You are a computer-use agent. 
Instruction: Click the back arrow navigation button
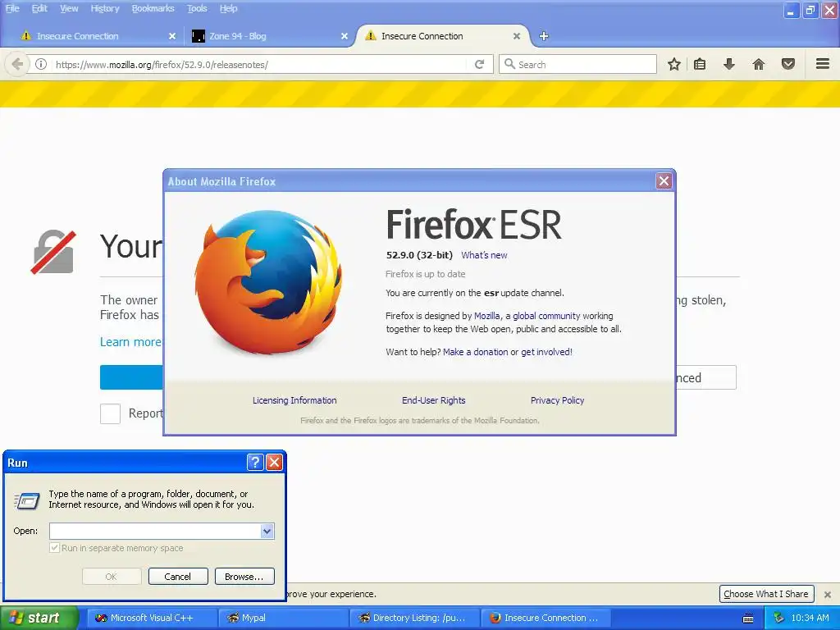click(x=16, y=64)
